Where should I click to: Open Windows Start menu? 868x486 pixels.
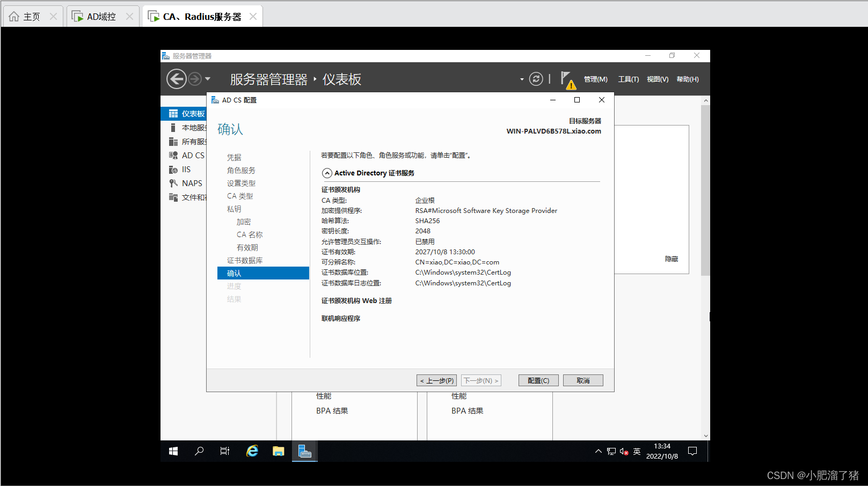(173, 451)
